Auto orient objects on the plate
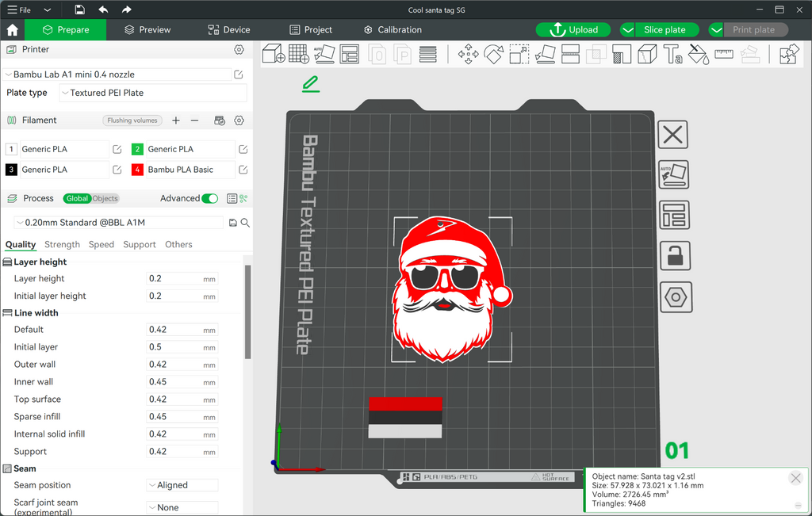The image size is (812, 516). pyautogui.click(x=673, y=175)
